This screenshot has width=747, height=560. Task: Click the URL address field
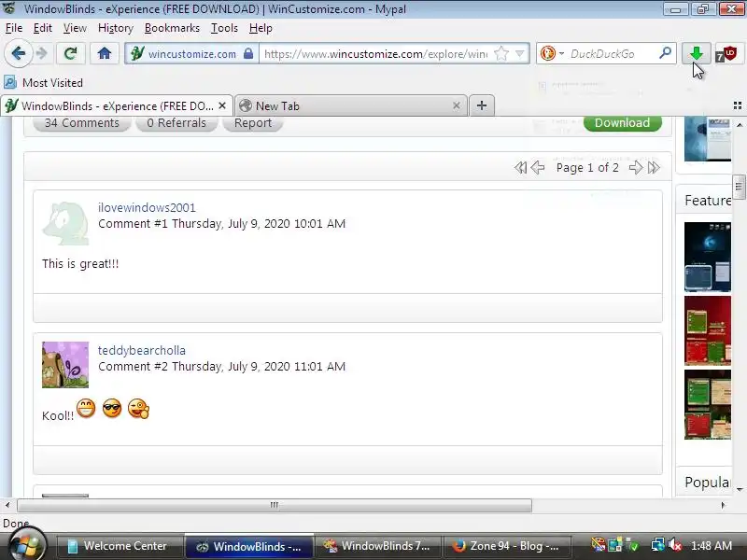pos(375,53)
